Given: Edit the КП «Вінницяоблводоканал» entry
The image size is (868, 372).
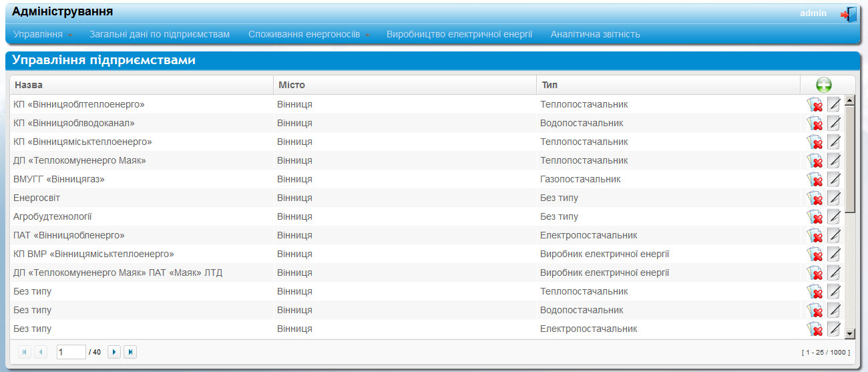Looking at the screenshot, I should (834, 124).
